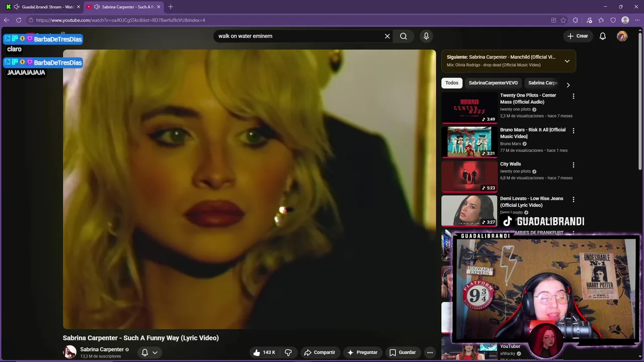
Task: Open more video actions ellipsis
Action: [430, 352]
